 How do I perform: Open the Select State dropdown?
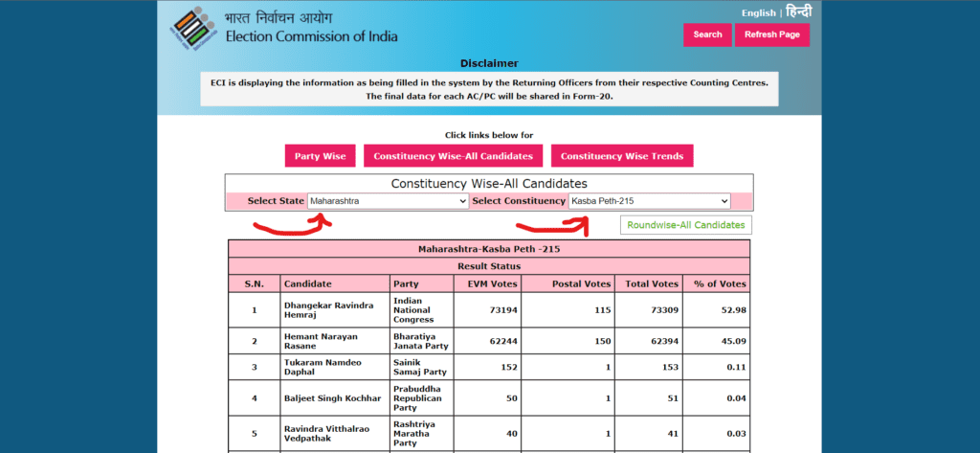[389, 201]
